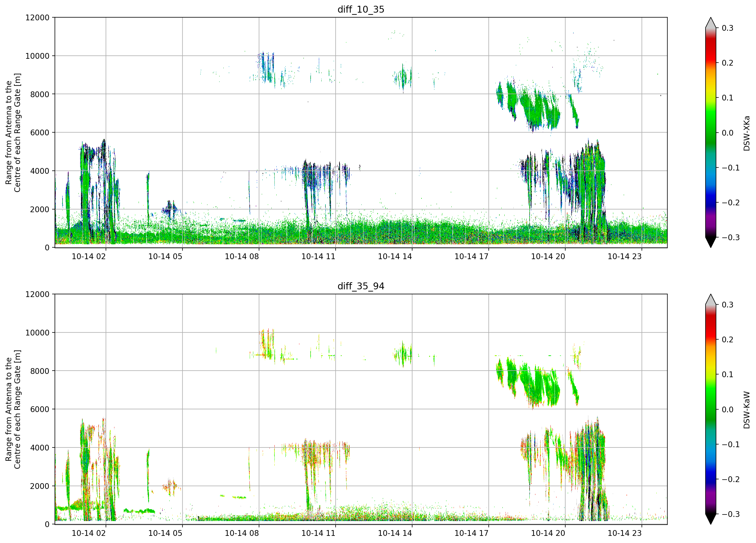Click the 0.1 tick on DSW-XKa colorbar

pyautogui.click(x=727, y=98)
